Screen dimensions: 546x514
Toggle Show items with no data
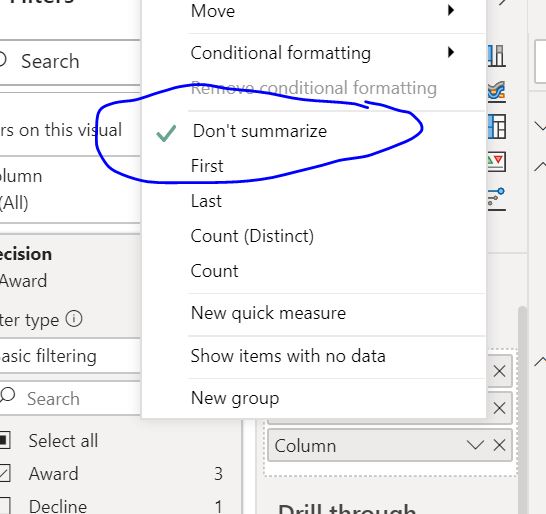coord(288,356)
